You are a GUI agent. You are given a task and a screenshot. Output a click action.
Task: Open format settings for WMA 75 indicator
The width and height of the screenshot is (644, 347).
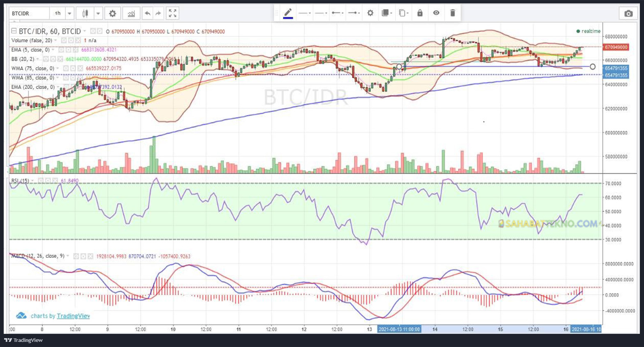(x=72, y=69)
